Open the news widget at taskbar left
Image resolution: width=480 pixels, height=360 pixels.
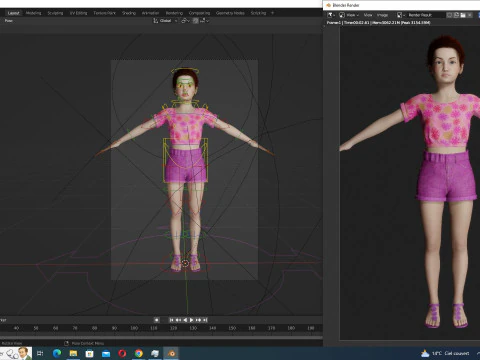point(16,353)
